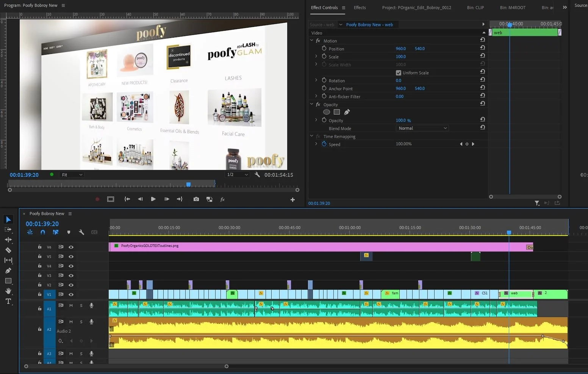Step forward one frame in Program monitor

tap(167, 199)
